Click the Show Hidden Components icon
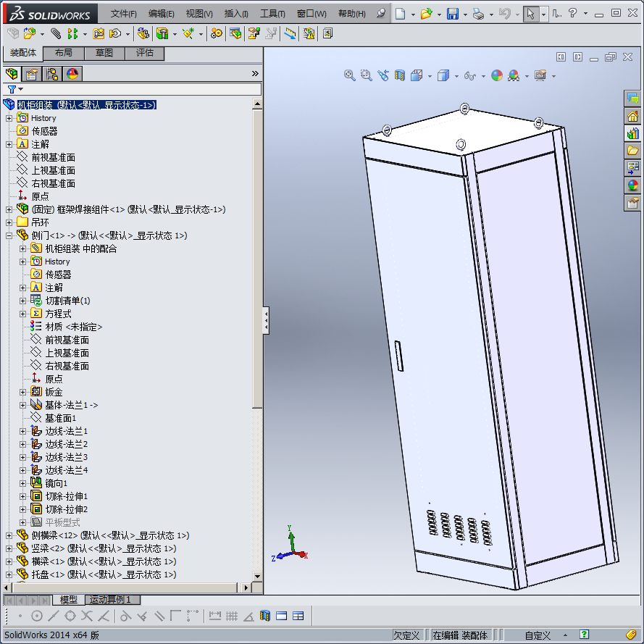 [143, 33]
